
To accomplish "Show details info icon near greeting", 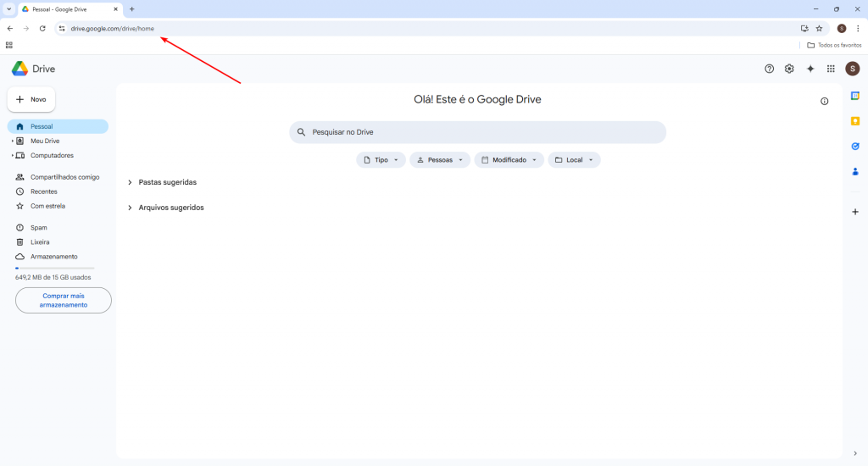I will pyautogui.click(x=824, y=102).
